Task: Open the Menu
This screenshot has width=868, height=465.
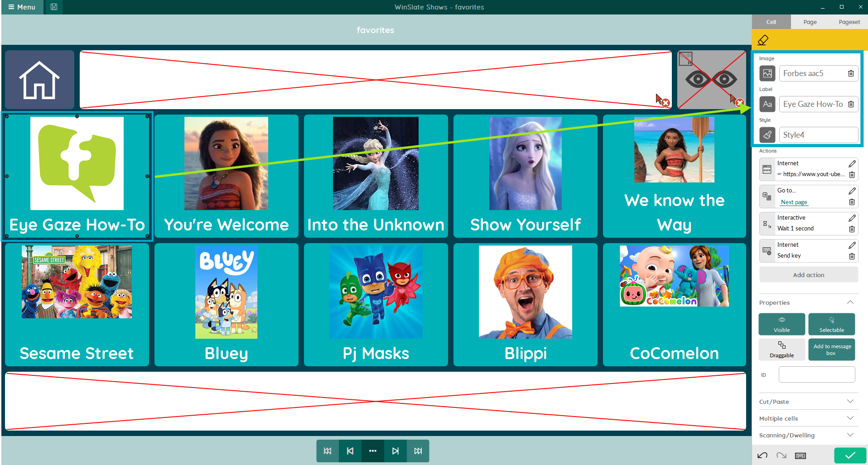Action: pos(22,7)
